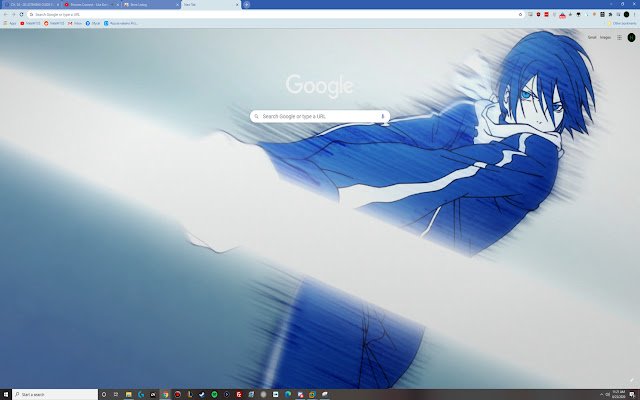640x400 pixels.
Task: Open the Images link
Action: 605,37
